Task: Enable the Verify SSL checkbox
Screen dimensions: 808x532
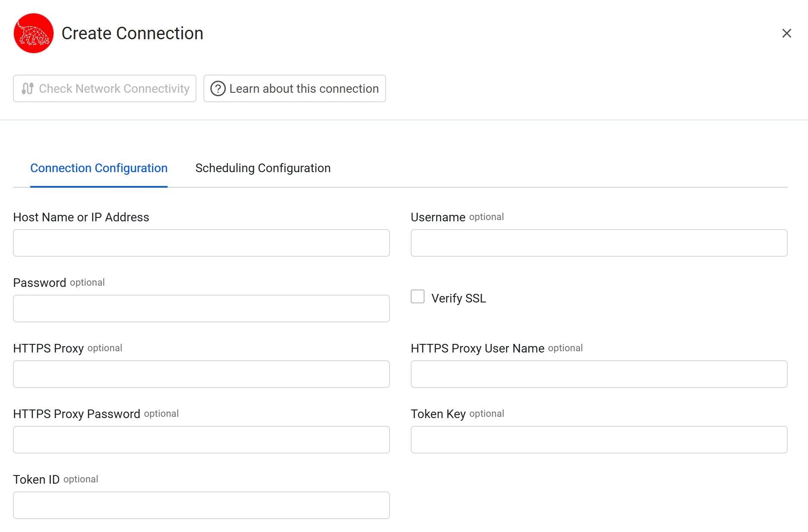Action: [418, 297]
